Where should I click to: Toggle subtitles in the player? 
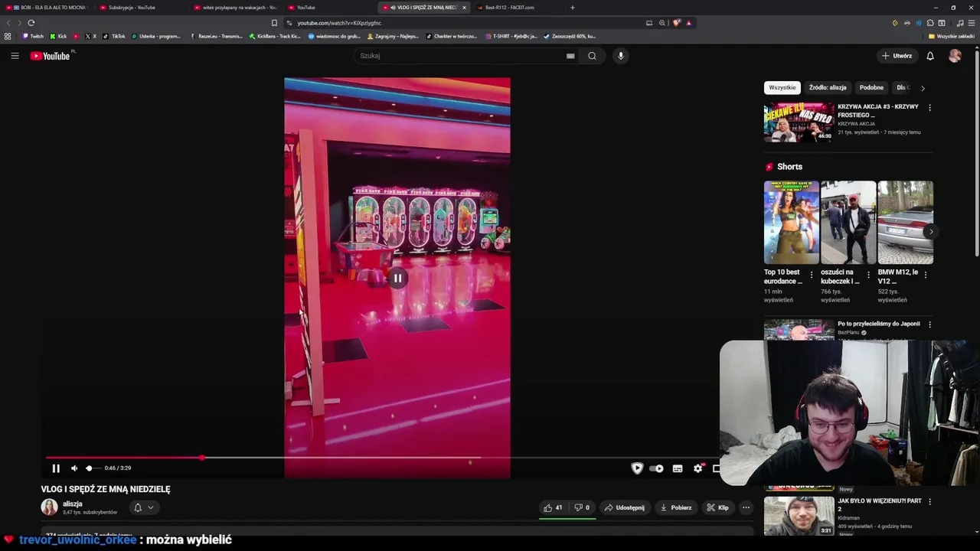678,468
